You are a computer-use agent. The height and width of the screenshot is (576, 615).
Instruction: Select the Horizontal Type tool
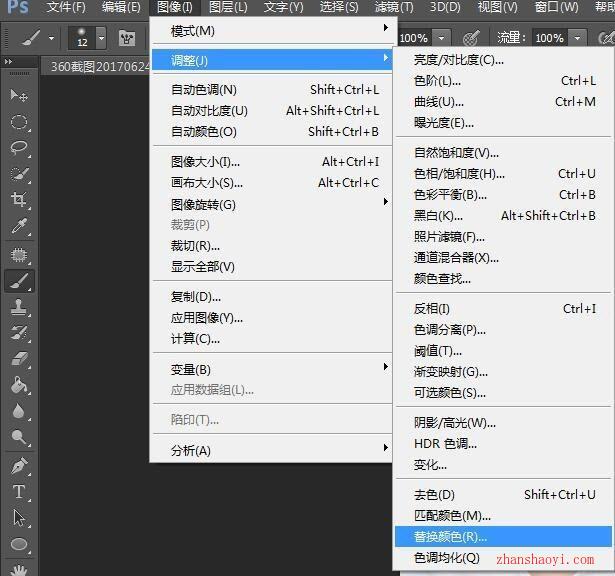click(19, 492)
